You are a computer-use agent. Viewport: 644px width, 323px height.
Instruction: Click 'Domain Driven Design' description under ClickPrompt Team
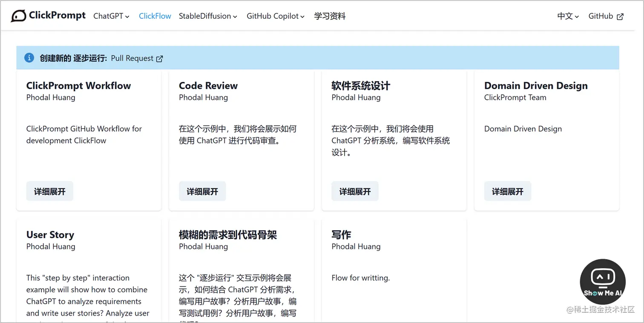point(523,129)
